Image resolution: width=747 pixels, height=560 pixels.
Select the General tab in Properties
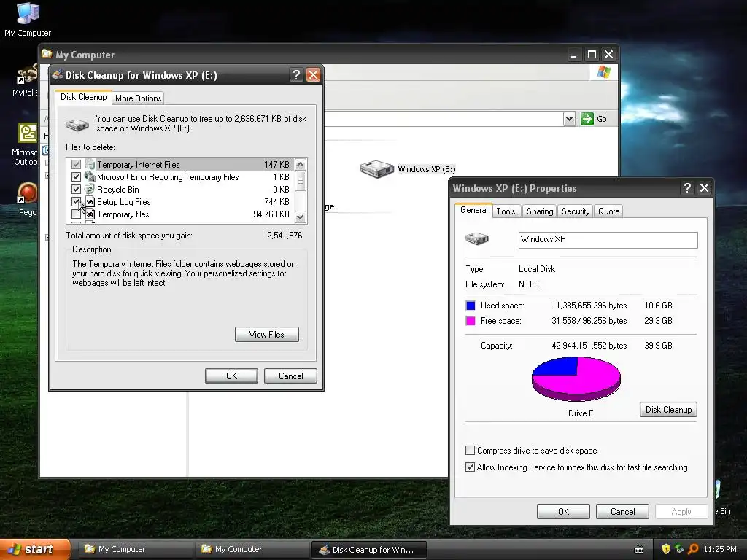click(x=473, y=210)
